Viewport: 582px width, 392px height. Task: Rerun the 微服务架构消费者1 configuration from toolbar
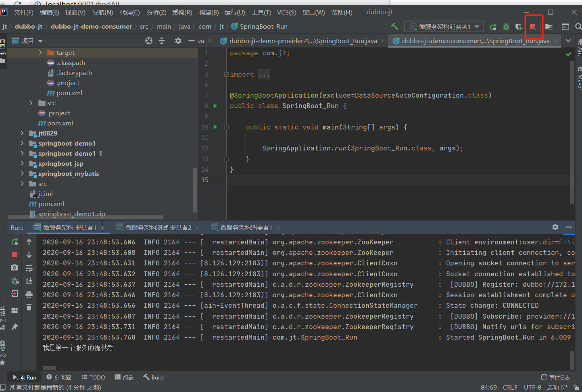[x=493, y=27]
